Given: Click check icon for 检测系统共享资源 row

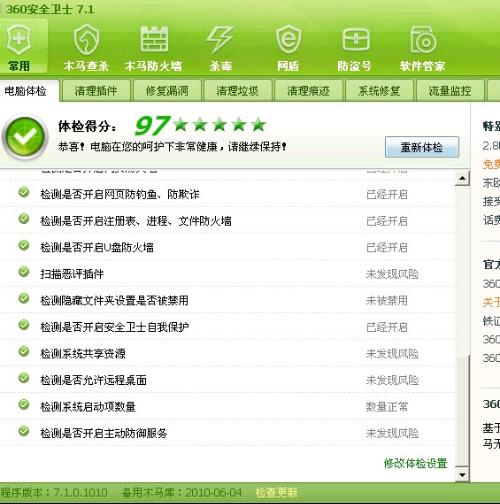Looking at the screenshot, I should pyautogui.click(x=24, y=352).
